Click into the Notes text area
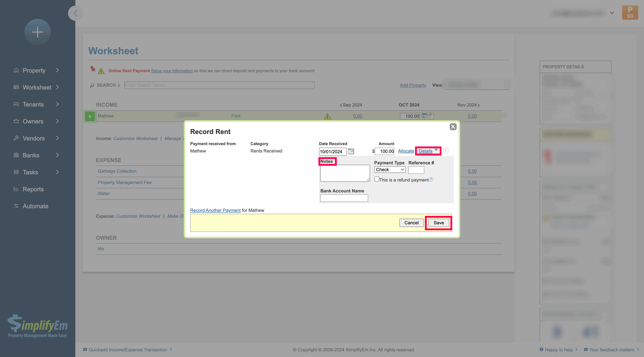Screen dimensions: 644x357 (x=345, y=173)
